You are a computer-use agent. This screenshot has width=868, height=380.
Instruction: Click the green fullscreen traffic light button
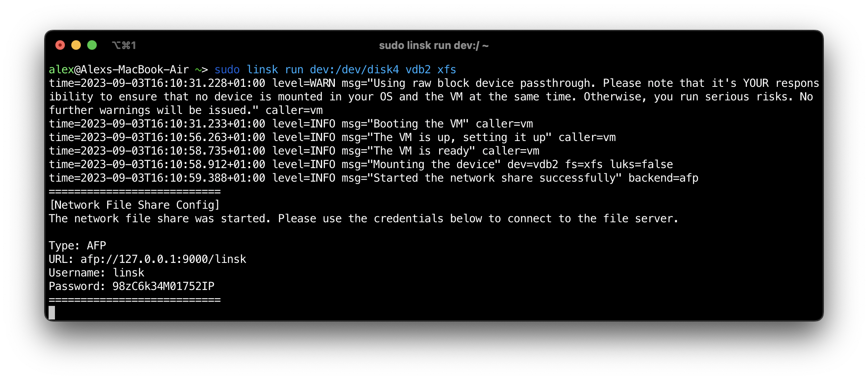click(x=92, y=45)
